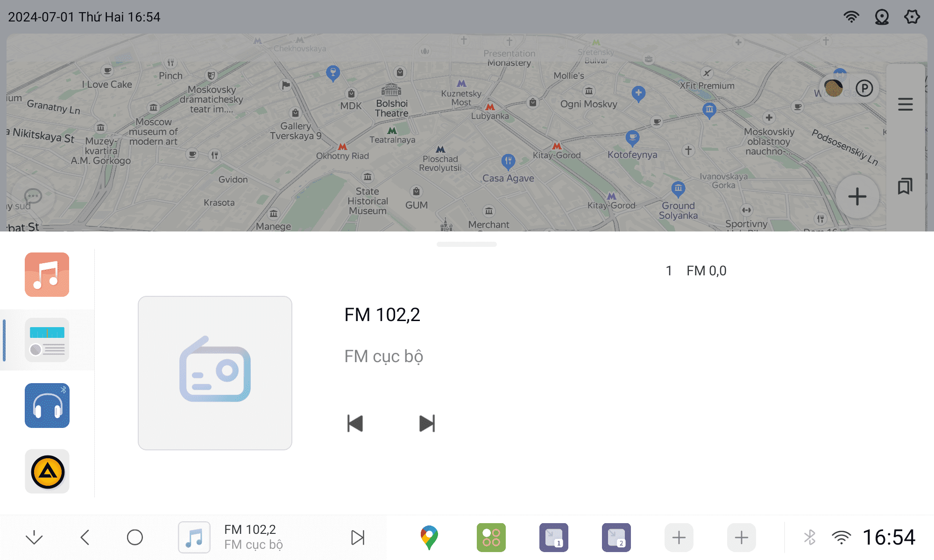Open the green app drawer icon
Viewport: 934px width, 560px height.
pos(491,537)
